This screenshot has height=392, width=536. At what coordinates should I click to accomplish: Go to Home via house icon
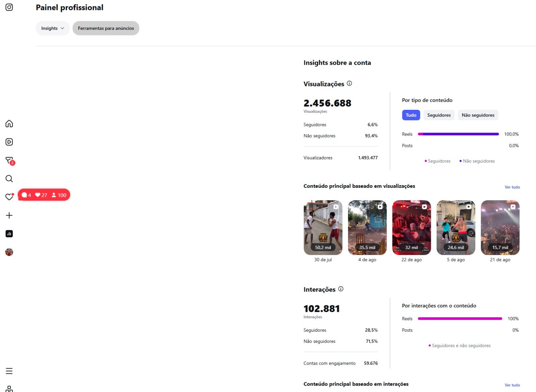(9, 124)
